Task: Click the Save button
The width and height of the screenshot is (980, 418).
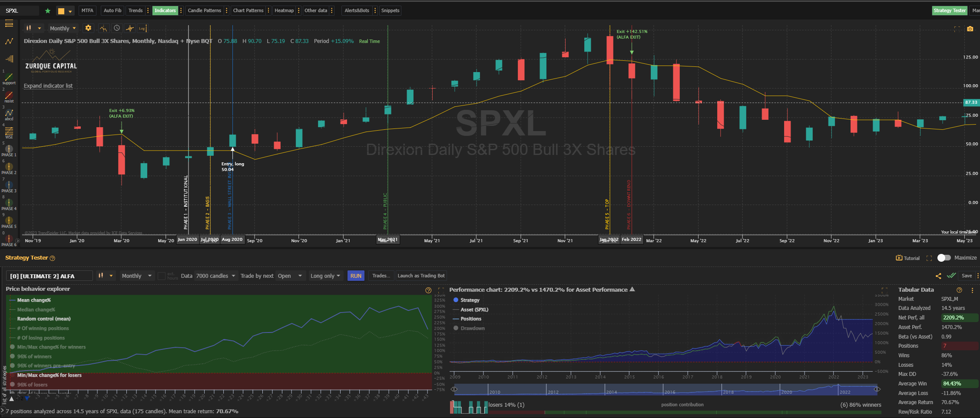Action: pyautogui.click(x=967, y=276)
